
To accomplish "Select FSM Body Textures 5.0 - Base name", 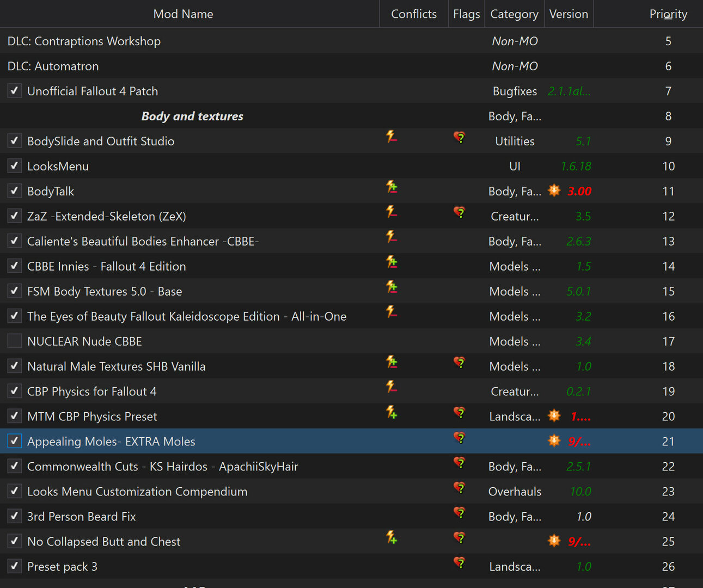I will (105, 291).
